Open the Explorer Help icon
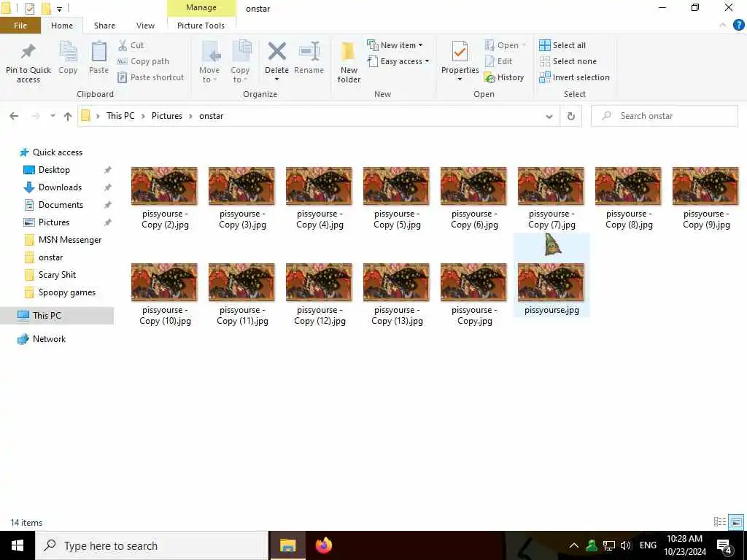The width and height of the screenshot is (747, 560). pyautogui.click(x=738, y=25)
